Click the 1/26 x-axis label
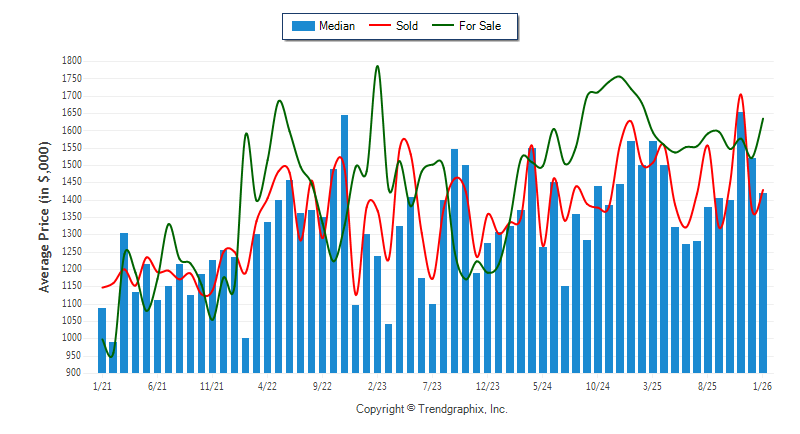Viewport: 800px width, 434px height. pos(763,385)
